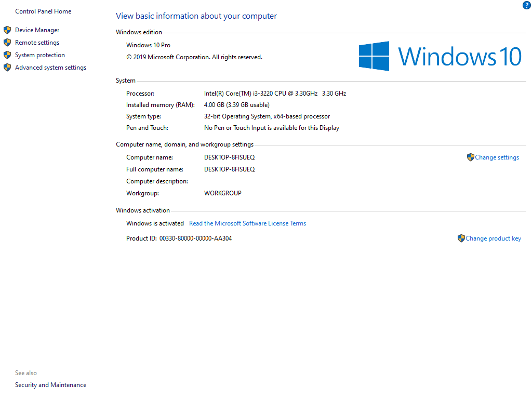
Task: Click the Workgroup: label
Action: pos(142,193)
